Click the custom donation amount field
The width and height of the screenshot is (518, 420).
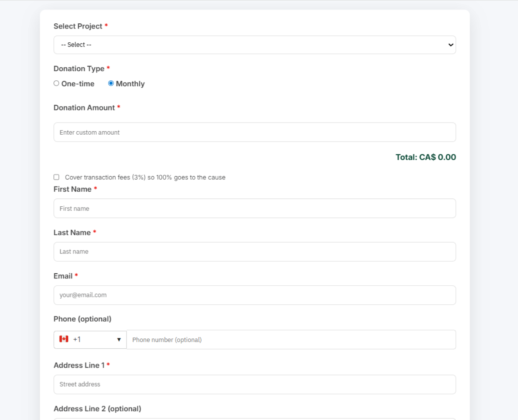254,132
